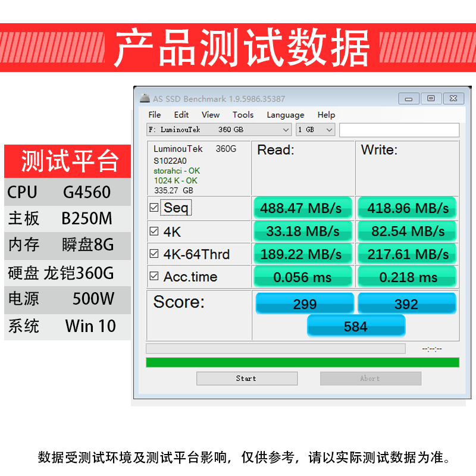Expand the 1 GB test size dropdown

[315, 130]
